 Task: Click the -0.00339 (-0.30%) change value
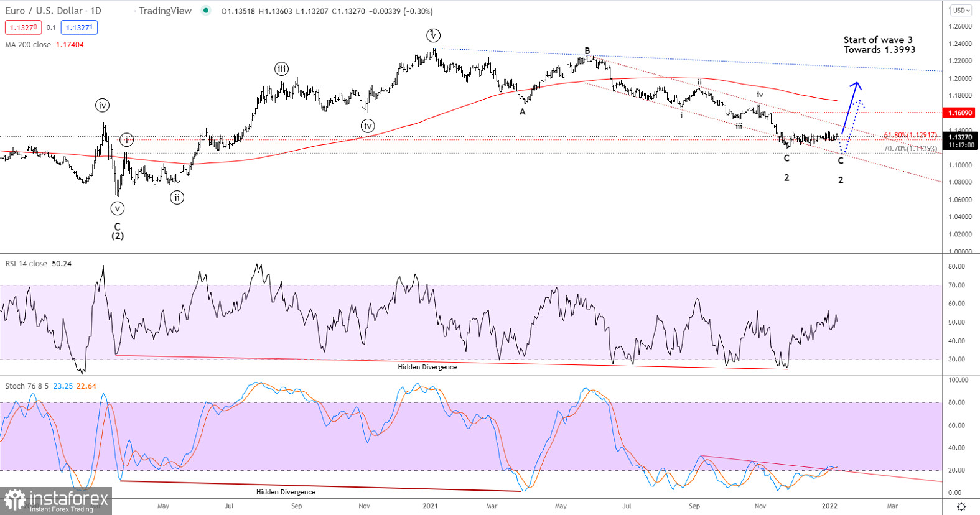pos(401,11)
